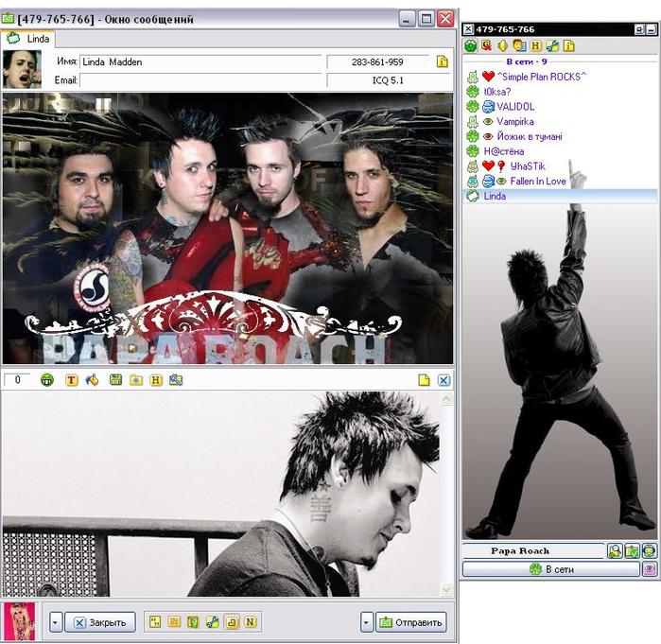
Task: Click the green cursor window icon in bottom toolbar
Action: coord(193,621)
